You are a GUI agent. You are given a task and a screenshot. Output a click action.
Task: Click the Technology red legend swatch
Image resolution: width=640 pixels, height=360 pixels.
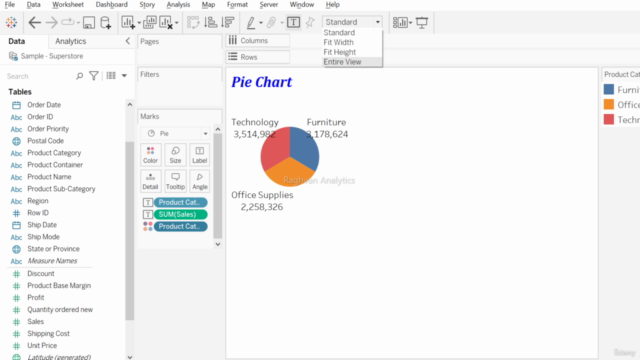click(x=609, y=119)
